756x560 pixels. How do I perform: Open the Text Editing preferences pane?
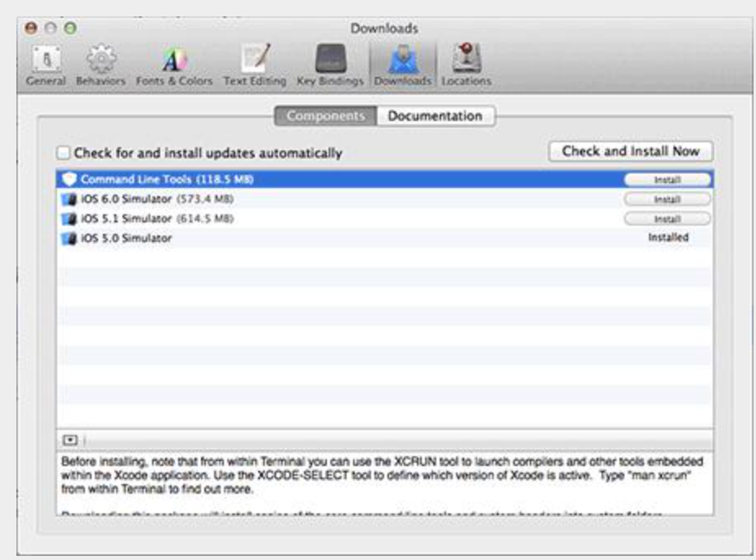tap(254, 65)
